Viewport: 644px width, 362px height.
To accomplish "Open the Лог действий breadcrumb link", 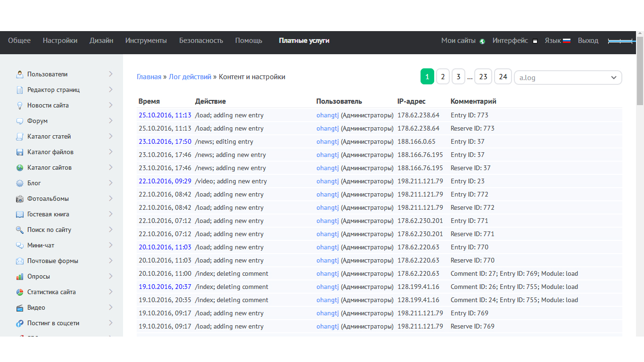I will [190, 77].
